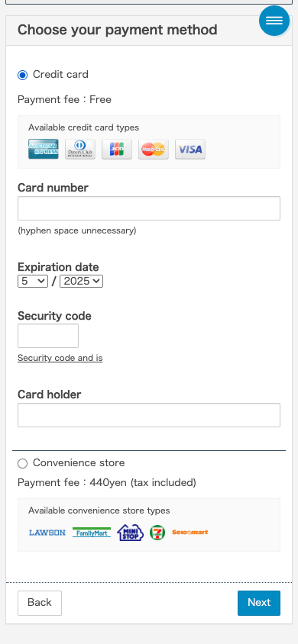The height and width of the screenshot is (644, 298).
Task: Focus the Card number input field
Action: tap(149, 208)
